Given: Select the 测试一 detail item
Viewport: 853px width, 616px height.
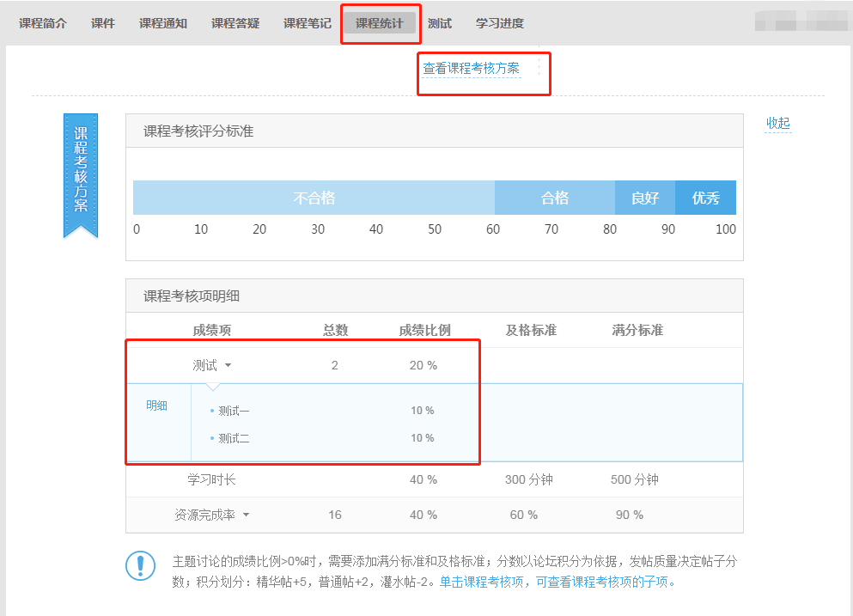Looking at the screenshot, I should pyautogui.click(x=234, y=411).
